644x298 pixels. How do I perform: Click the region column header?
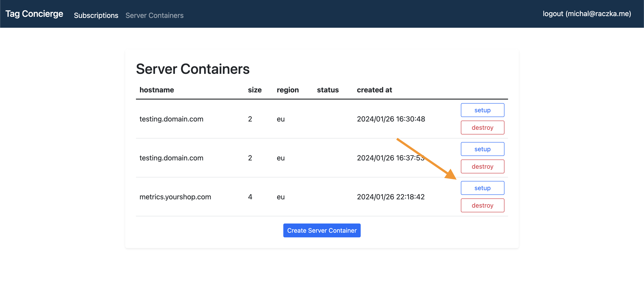point(288,90)
